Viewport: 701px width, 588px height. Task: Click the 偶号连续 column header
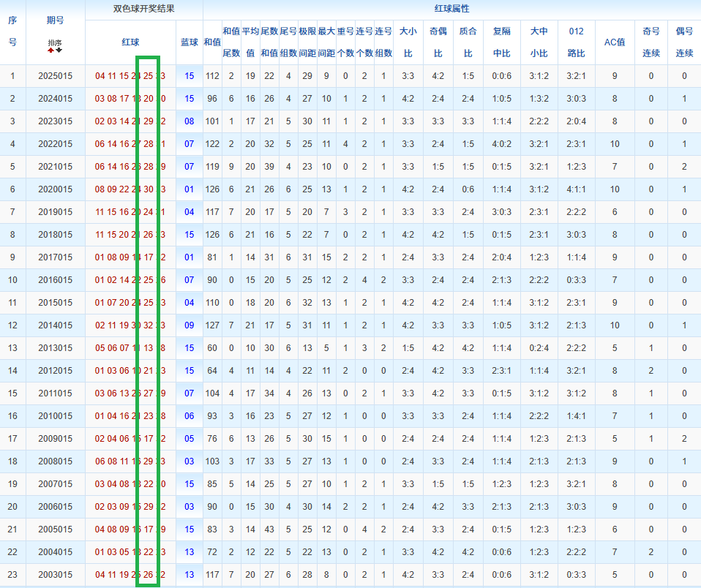(684, 42)
